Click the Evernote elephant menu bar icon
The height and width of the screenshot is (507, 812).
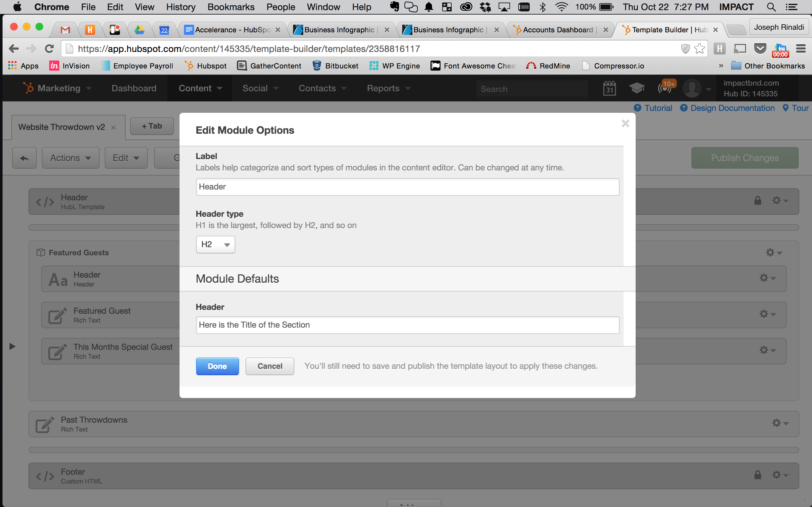(395, 7)
